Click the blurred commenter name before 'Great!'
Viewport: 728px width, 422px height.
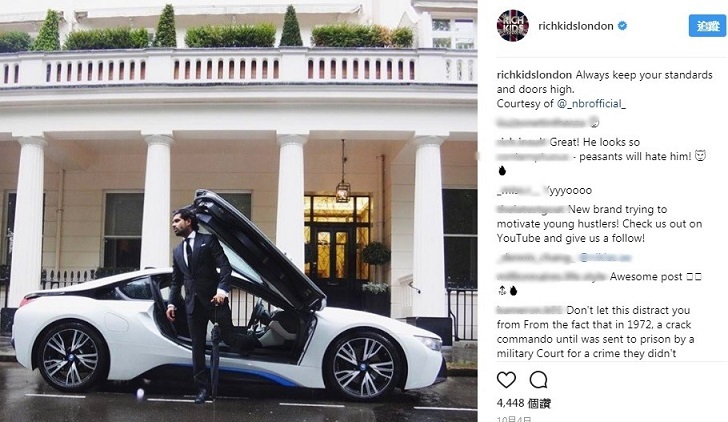point(522,142)
